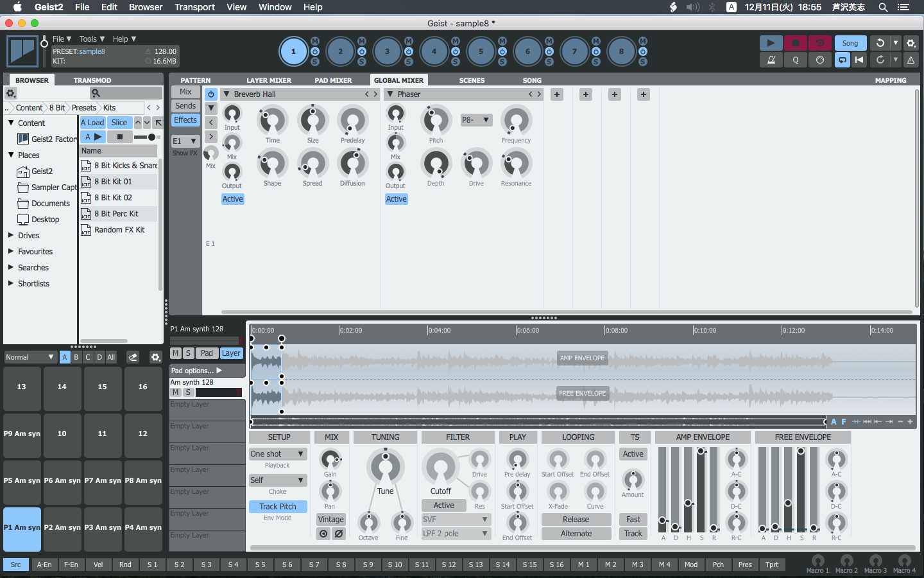Toggle the Song mode button
The width and height of the screenshot is (924, 578).
[x=850, y=43]
